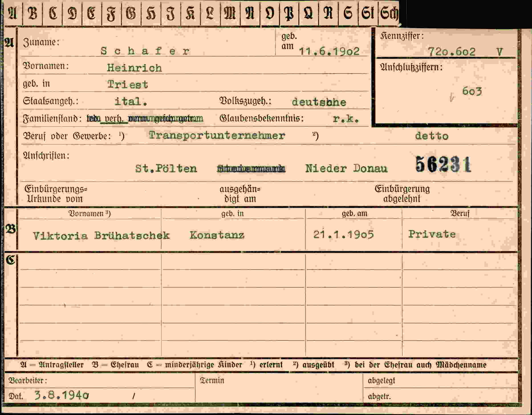The height and width of the screenshot is (415, 532).
Task: Click the struck-out word beside St.Pölten
Action: [x=251, y=168]
